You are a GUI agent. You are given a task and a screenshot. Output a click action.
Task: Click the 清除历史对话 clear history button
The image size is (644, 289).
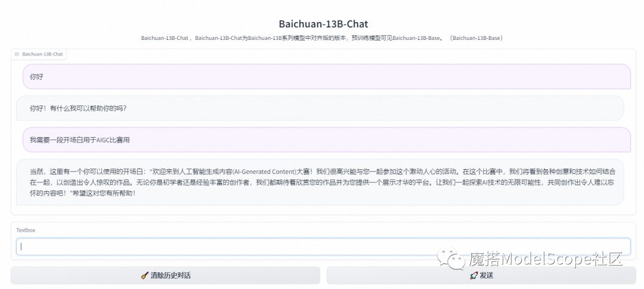coord(165,275)
